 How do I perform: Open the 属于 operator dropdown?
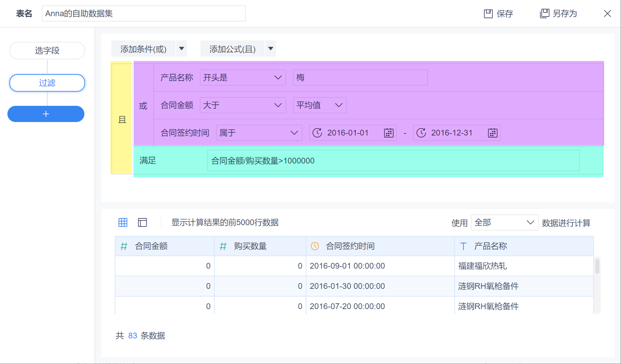pos(259,133)
